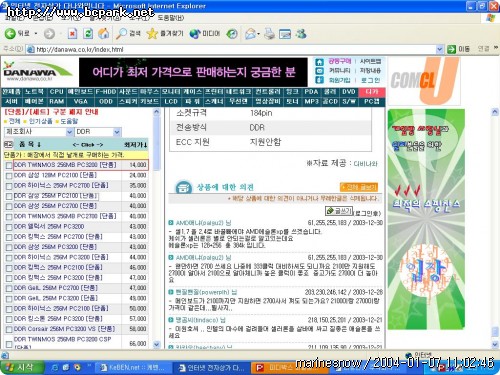Screen dimensions: 500x375
Task: Open the Mail icon dropdown arrow
Action: point(258,34)
